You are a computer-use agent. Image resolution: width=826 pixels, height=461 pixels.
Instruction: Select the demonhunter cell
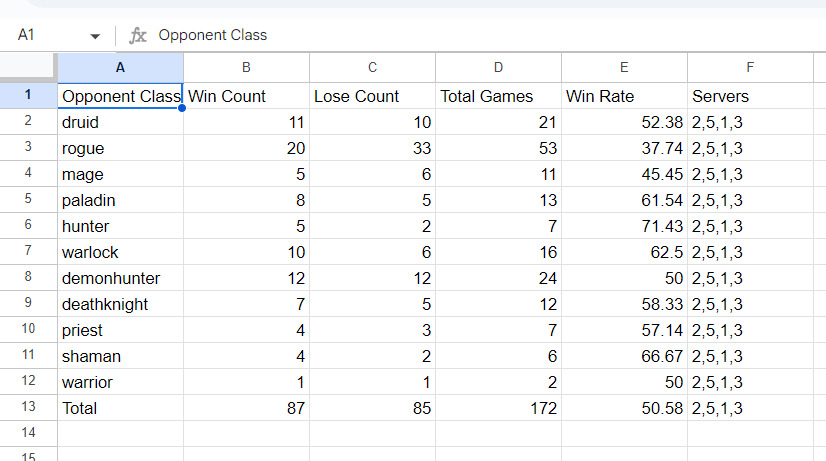pyautogui.click(x=120, y=278)
